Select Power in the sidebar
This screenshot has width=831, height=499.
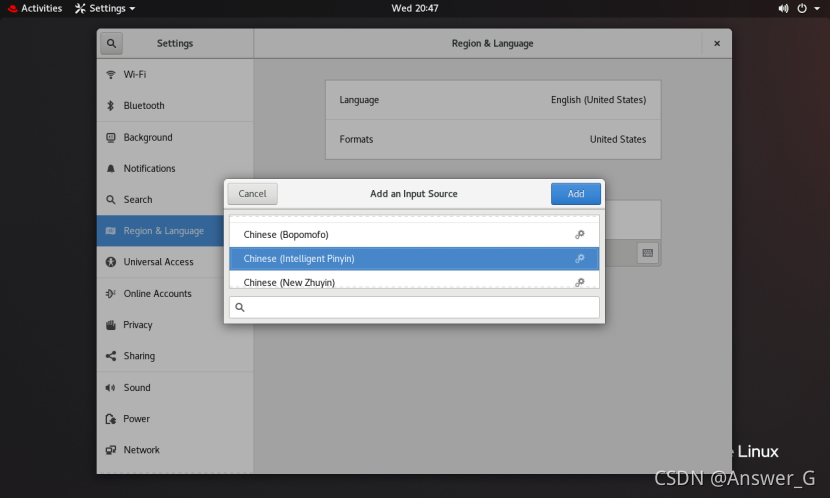[175, 420]
